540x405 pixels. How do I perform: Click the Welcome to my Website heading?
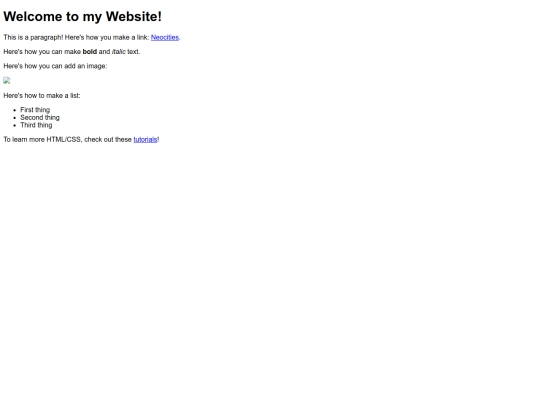pos(83,17)
